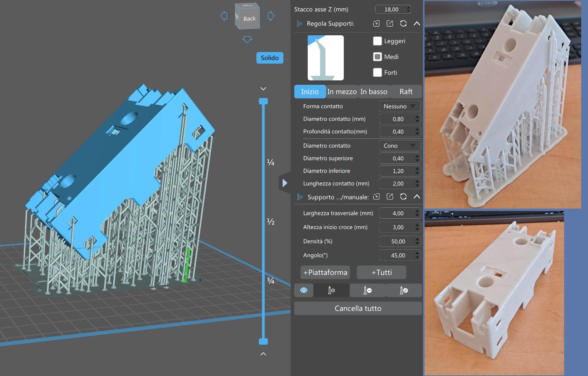The width and height of the screenshot is (588, 376).
Task: Switch to the Raft tab
Action: pyautogui.click(x=406, y=92)
